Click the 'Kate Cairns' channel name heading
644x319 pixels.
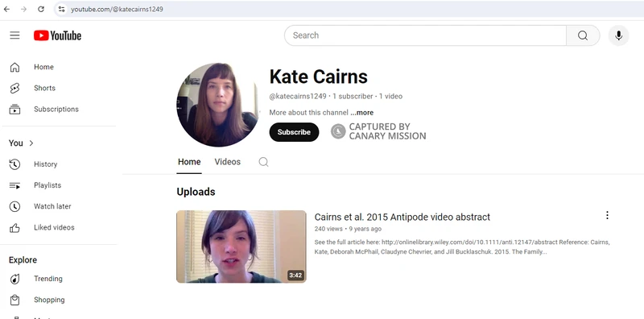[318, 77]
